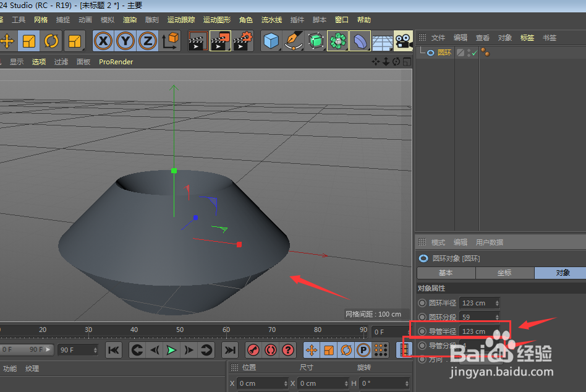Viewport: 586px width, 392px height.
Task: Click ProRender in the viewport menu
Action: coord(116,61)
